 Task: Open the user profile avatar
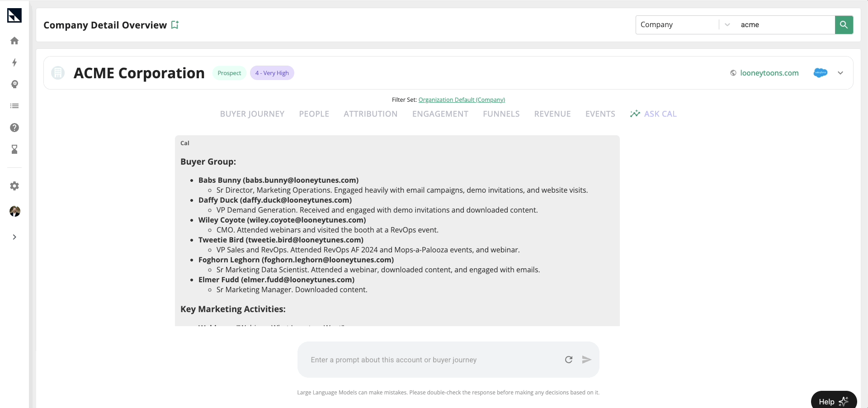[x=15, y=211]
